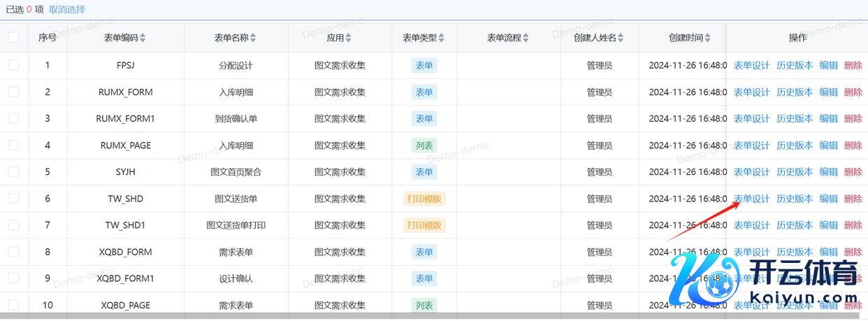Screen dimensions: 868x321
Task: Select checkbox for row RUMX_PAGE
Action: 14,145
